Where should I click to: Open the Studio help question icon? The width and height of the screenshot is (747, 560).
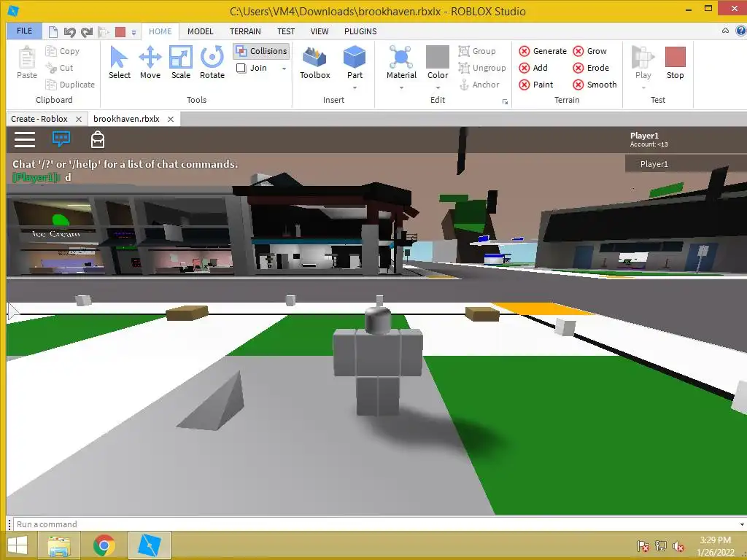pyautogui.click(x=741, y=31)
